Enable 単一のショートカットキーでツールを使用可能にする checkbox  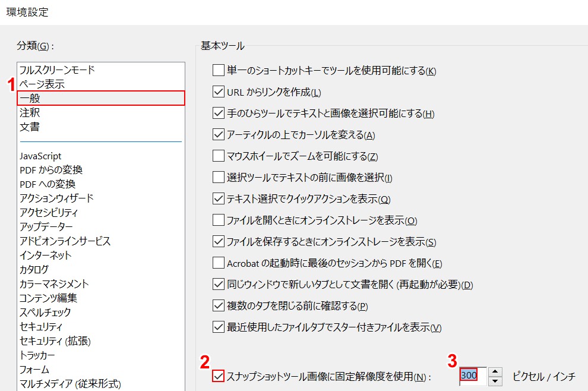click(x=218, y=70)
